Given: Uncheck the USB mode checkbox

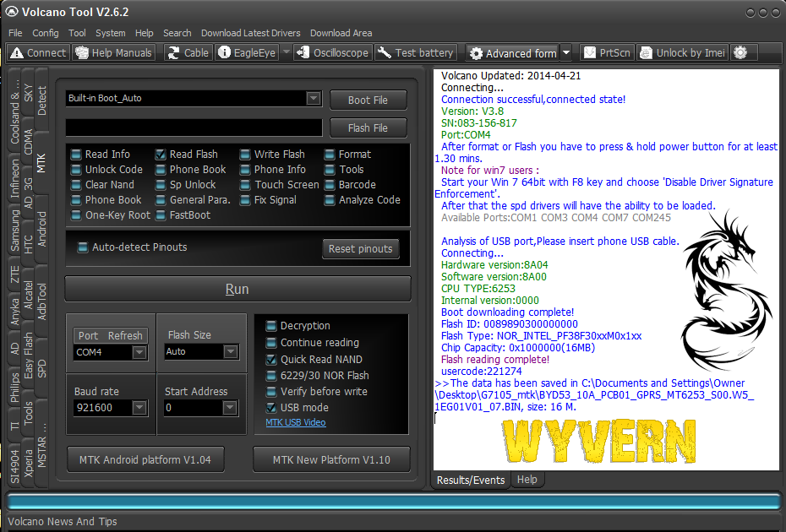Looking at the screenshot, I should coord(271,408).
